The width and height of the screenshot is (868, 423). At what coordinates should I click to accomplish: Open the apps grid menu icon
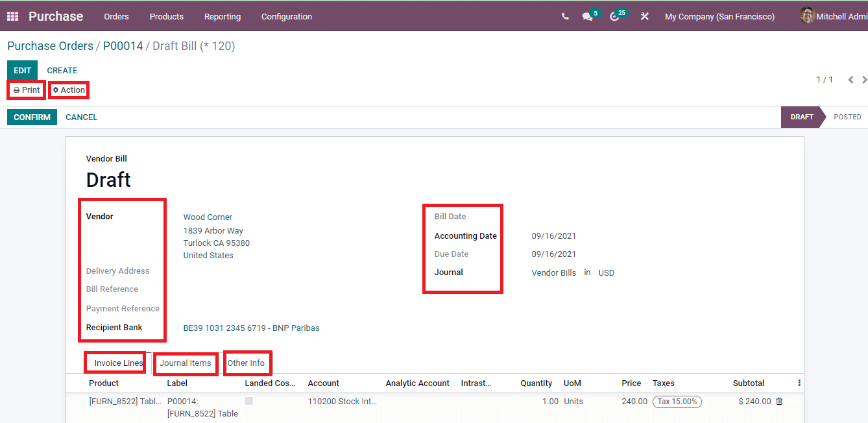pos(13,16)
